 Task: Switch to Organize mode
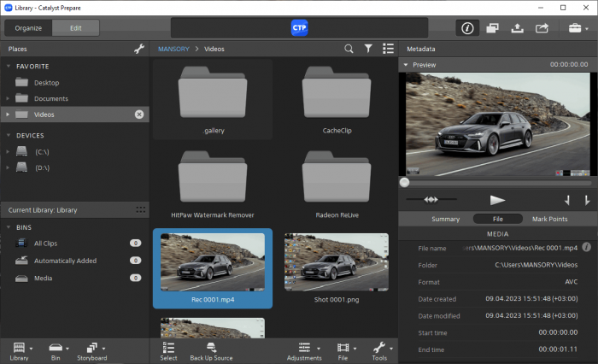click(27, 28)
